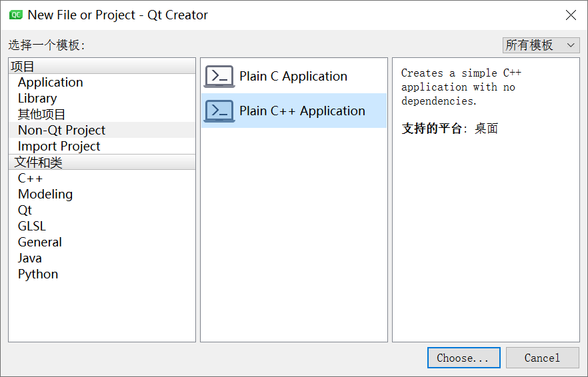The width and height of the screenshot is (588, 377).
Task: Click the Choose... button
Action: (463, 358)
